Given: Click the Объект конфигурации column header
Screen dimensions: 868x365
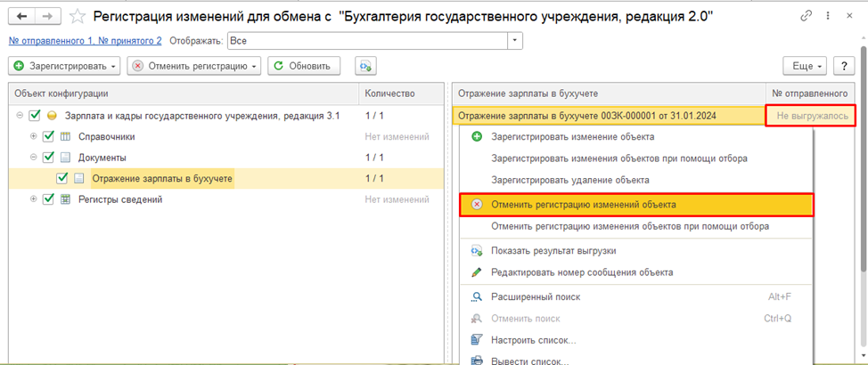Looking at the screenshot, I should coord(184,93).
